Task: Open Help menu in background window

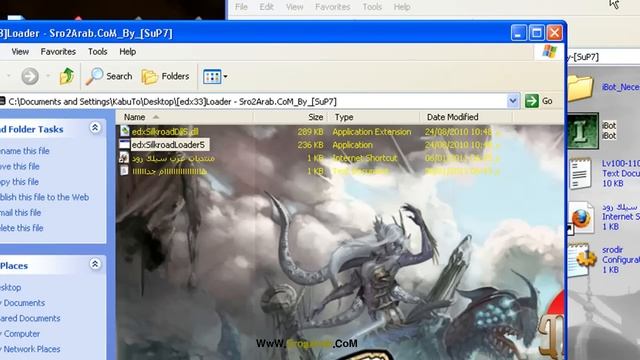Action: click(402, 7)
